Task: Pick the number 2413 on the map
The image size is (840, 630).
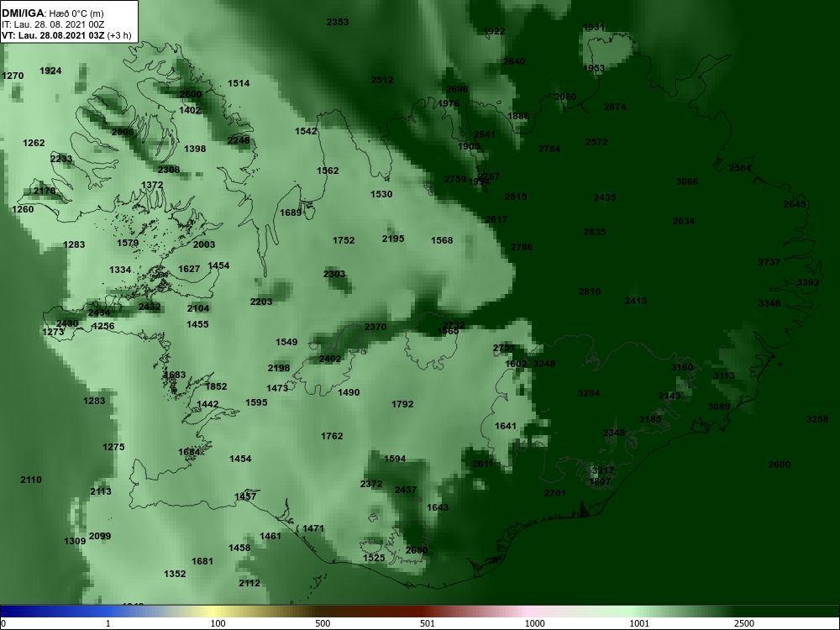Action: 636,301
